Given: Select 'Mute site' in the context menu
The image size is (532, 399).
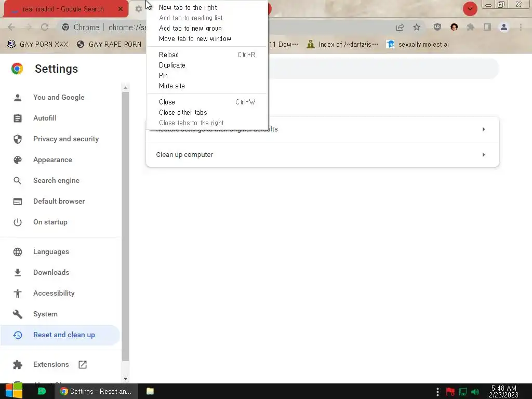Looking at the screenshot, I should [x=207, y=86].
